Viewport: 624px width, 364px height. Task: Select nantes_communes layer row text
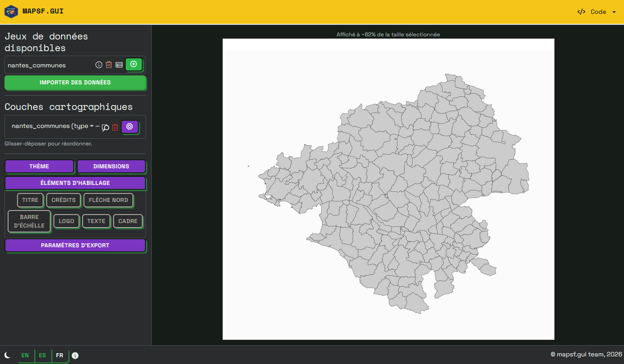click(x=55, y=126)
